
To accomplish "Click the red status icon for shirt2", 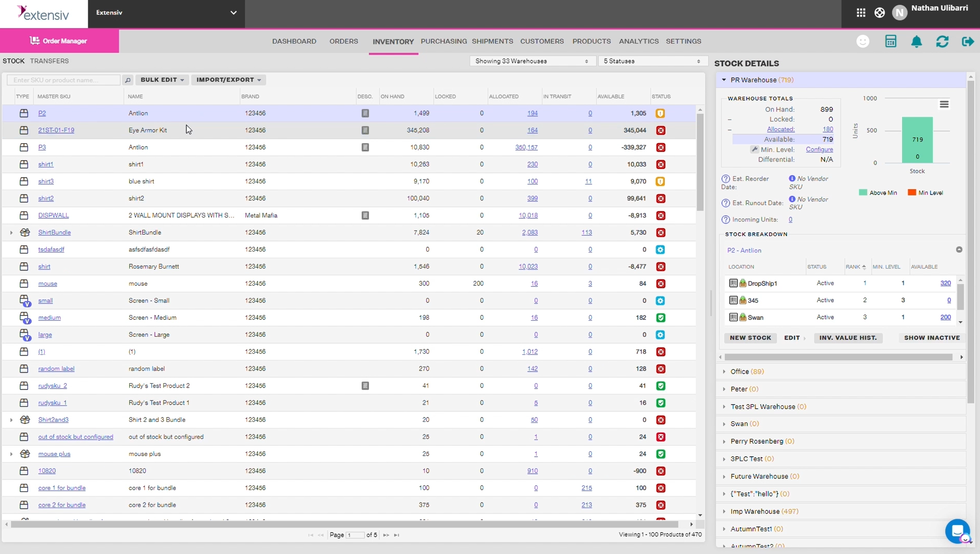I will tap(660, 198).
